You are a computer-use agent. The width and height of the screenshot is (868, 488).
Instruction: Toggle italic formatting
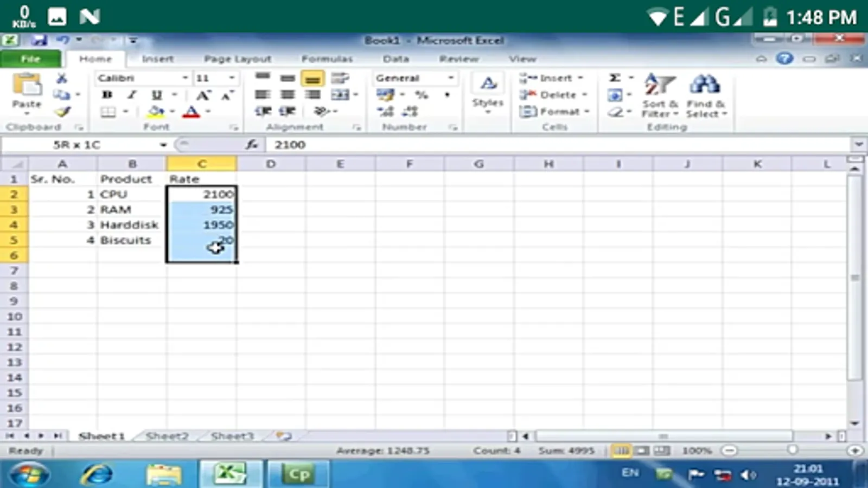click(x=132, y=95)
